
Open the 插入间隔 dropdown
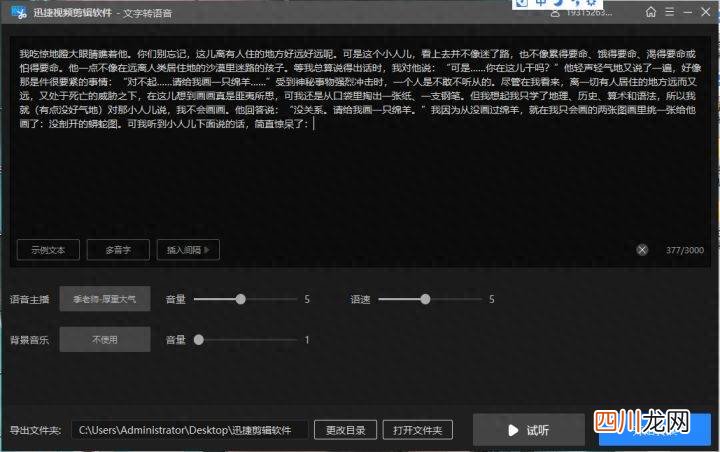(x=188, y=250)
